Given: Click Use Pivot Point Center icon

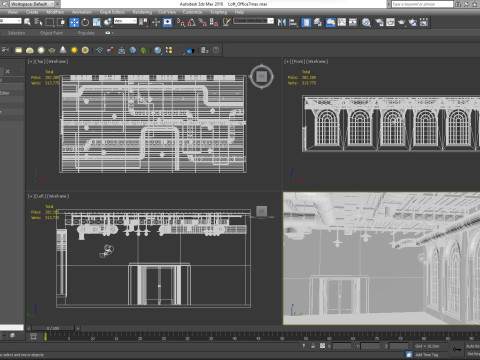Looking at the screenshot, I should click(144, 22).
